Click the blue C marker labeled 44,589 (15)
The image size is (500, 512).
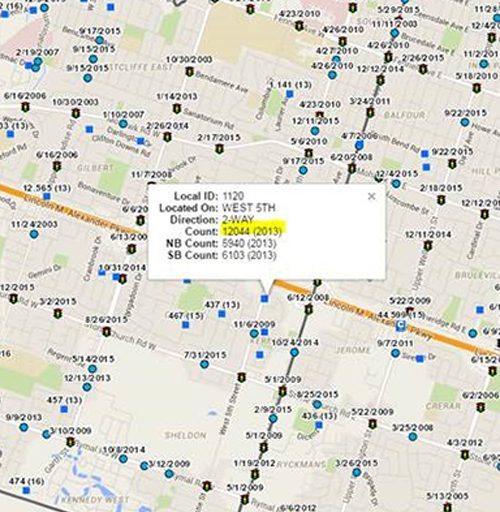pyautogui.click(x=400, y=325)
